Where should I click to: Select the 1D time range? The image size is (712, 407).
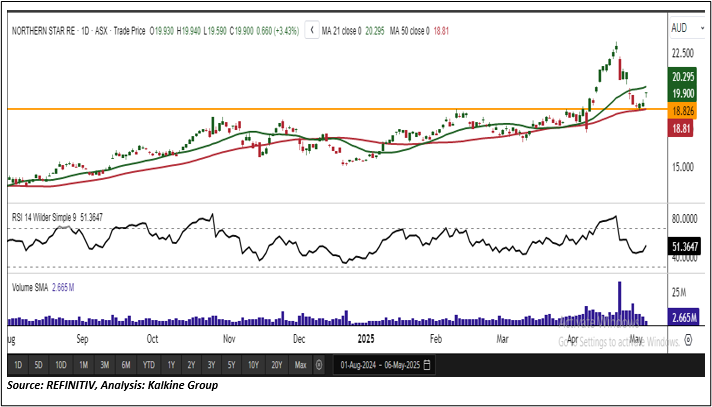[18, 365]
